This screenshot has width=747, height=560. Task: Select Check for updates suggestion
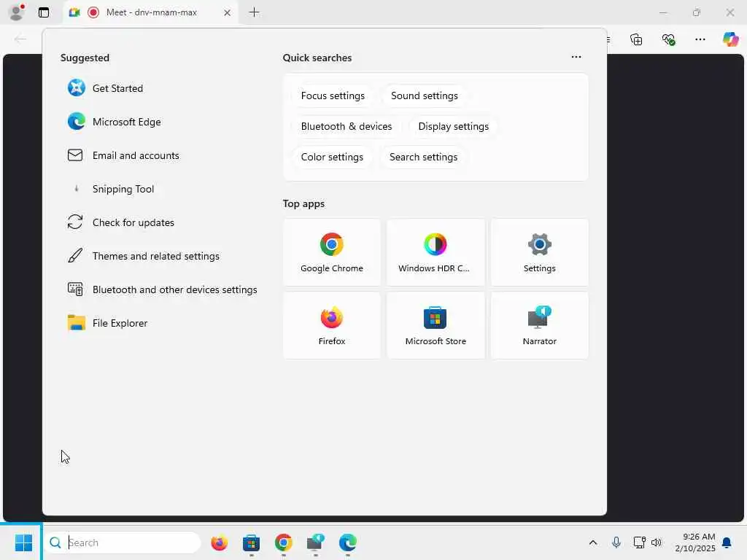(x=121, y=222)
